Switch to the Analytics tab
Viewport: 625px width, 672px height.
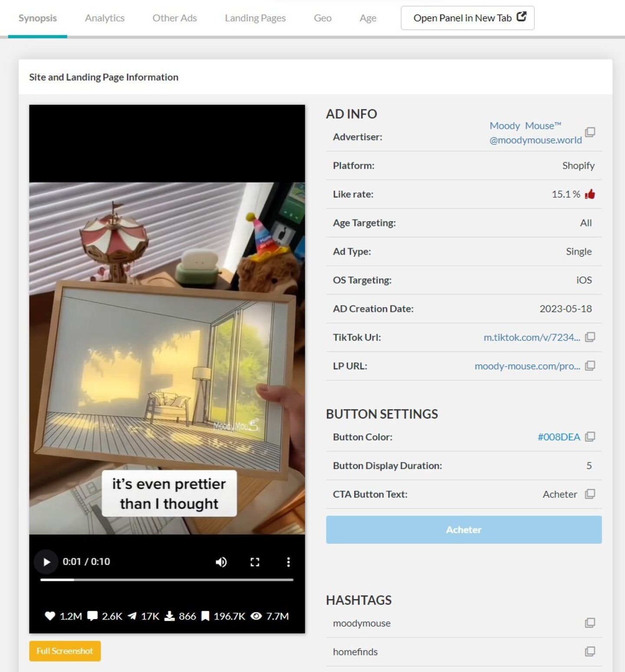tap(105, 18)
